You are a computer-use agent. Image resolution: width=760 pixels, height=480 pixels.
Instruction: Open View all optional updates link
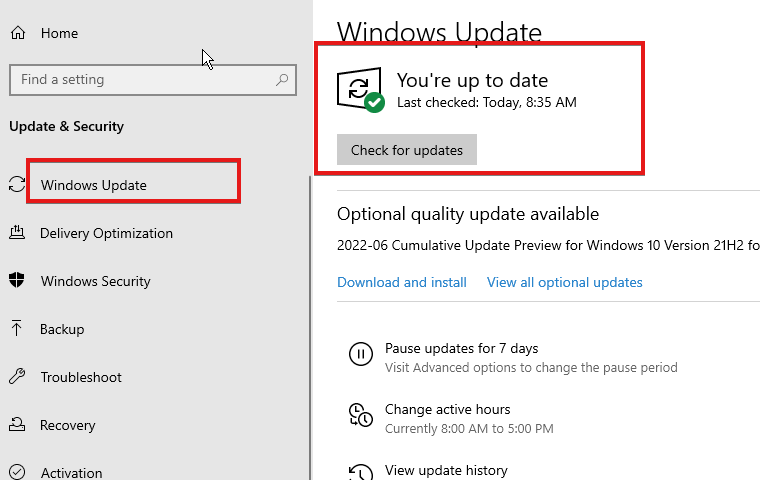(565, 282)
